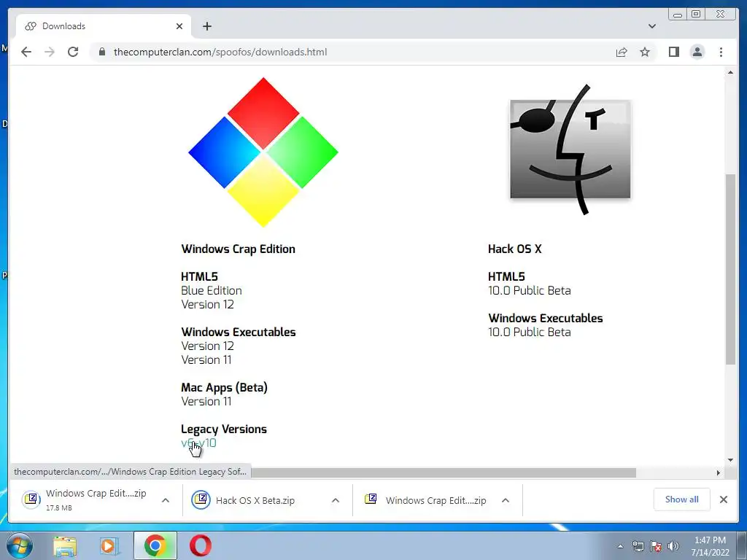This screenshot has height=560, width=747.
Task: Go back with the browser back arrow
Action: (x=26, y=52)
